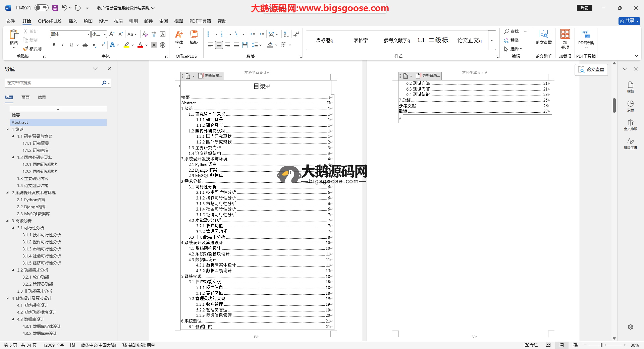Click the 共享 share button
Image resolution: width=644 pixels, height=349 pixels.
[629, 21]
